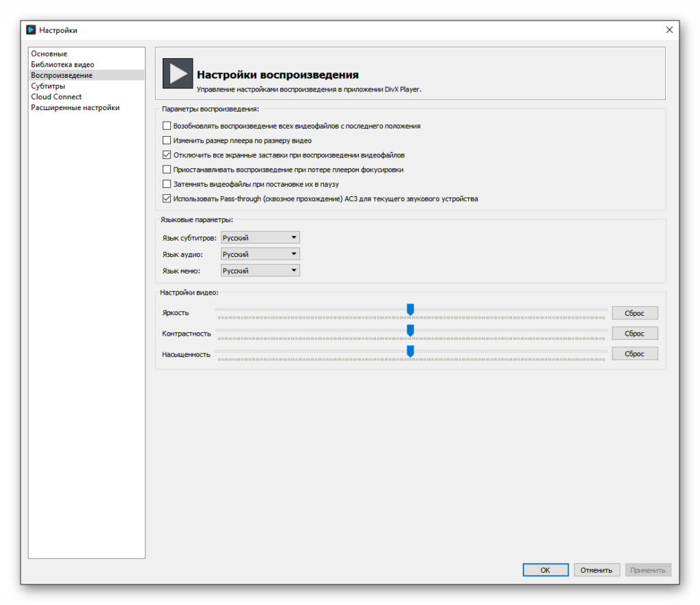Select Основные in the settings sidebar
The height and width of the screenshot is (605, 700).
49,54
